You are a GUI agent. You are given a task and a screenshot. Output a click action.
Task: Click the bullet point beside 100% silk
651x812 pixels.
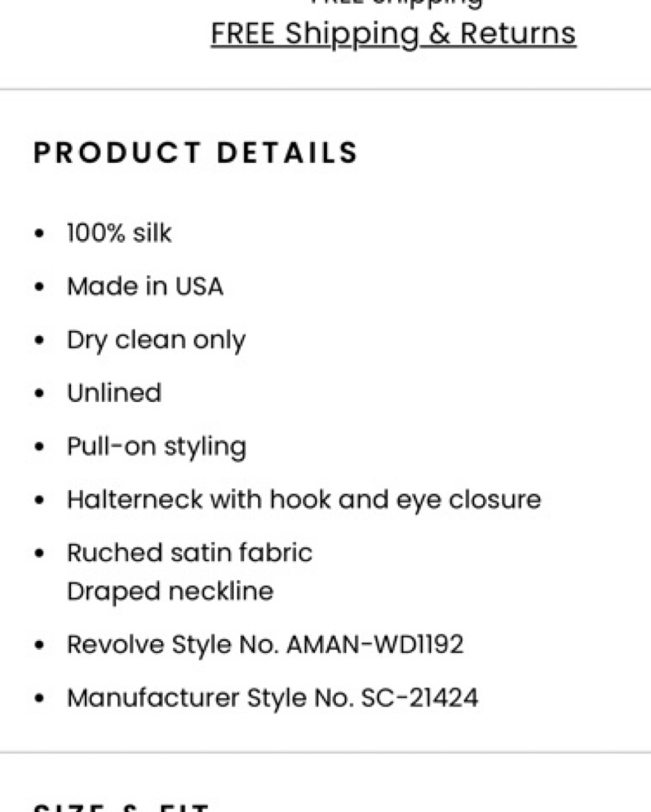[39, 234]
